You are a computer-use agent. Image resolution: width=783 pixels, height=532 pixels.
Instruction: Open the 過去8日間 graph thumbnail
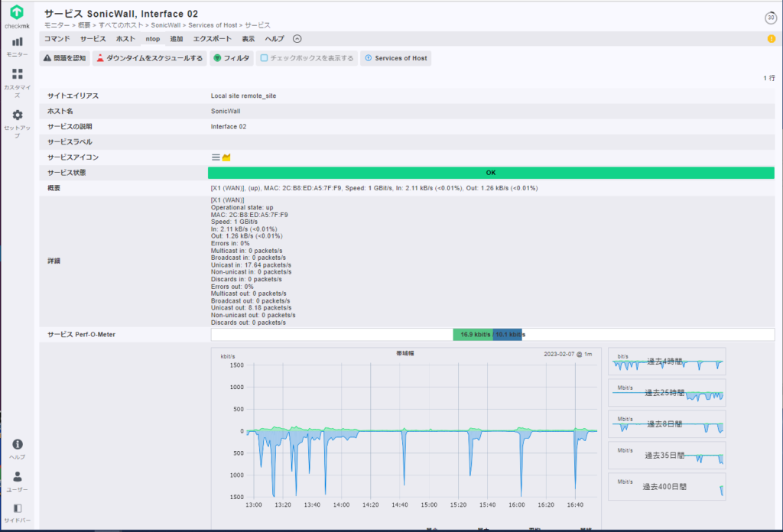667,424
